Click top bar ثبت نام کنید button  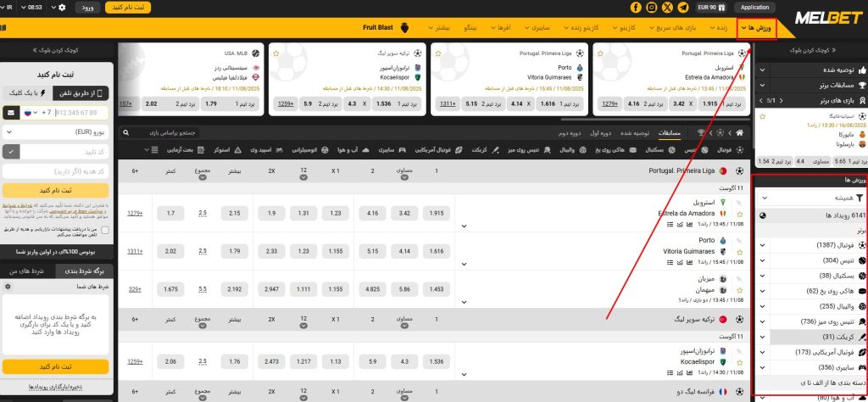click(x=128, y=8)
